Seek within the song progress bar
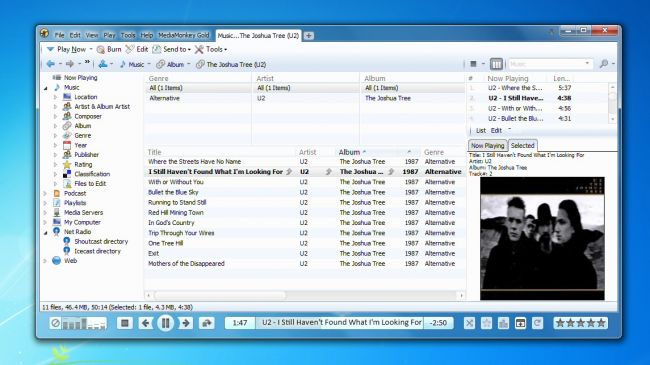This screenshot has height=365, width=650. 340,323
